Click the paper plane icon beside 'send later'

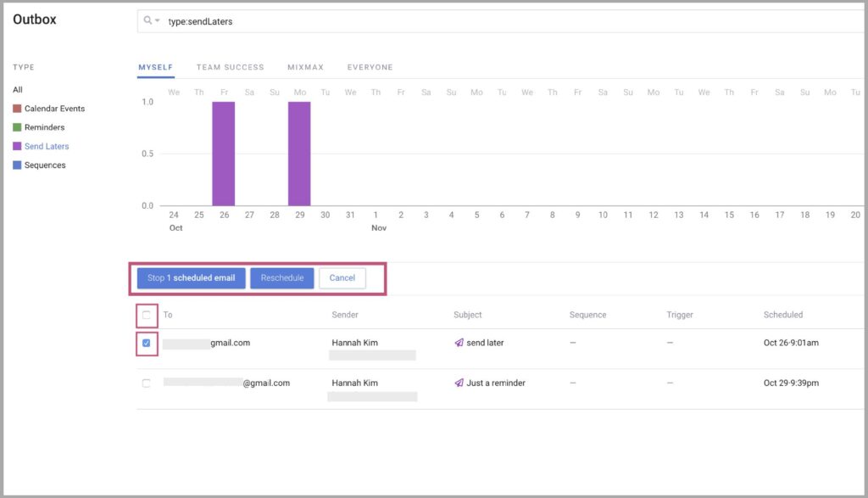pyautogui.click(x=459, y=343)
